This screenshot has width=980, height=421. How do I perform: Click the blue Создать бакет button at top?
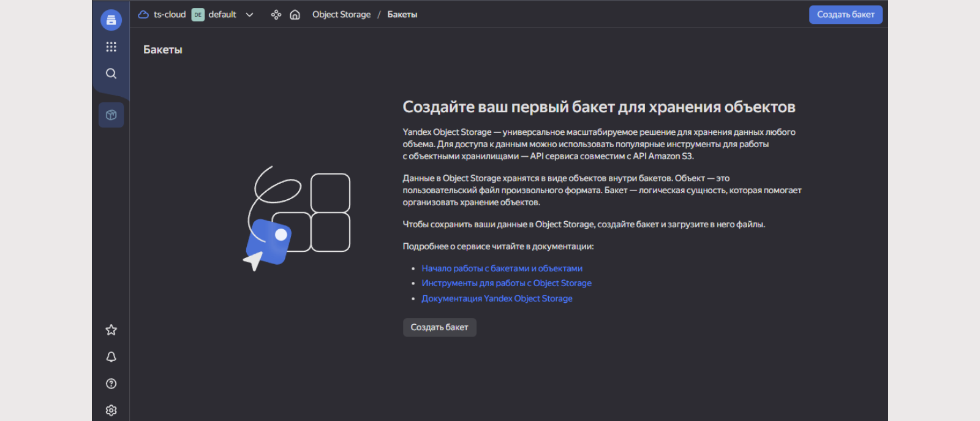pyautogui.click(x=846, y=15)
